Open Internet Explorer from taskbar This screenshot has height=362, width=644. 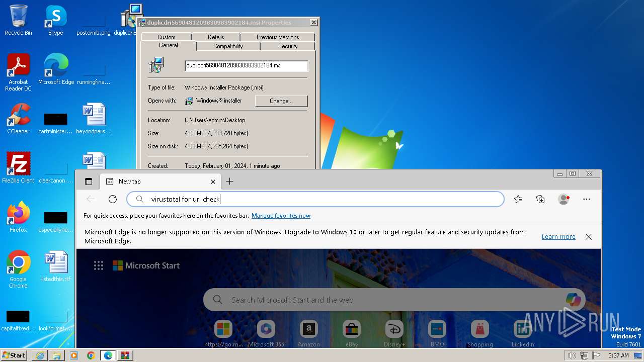click(40, 355)
